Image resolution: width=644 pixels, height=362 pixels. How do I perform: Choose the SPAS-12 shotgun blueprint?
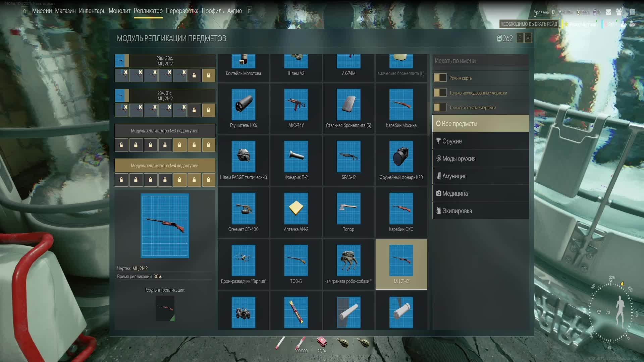click(x=348, y=157)
